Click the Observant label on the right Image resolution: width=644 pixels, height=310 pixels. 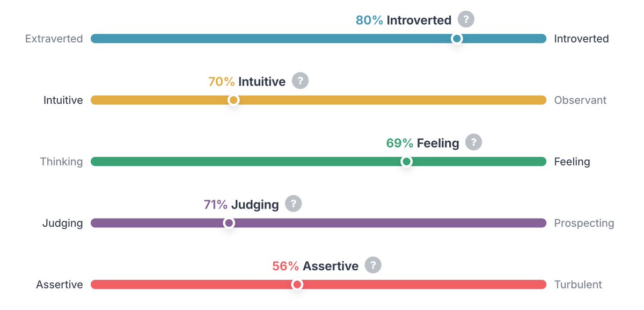580,100
